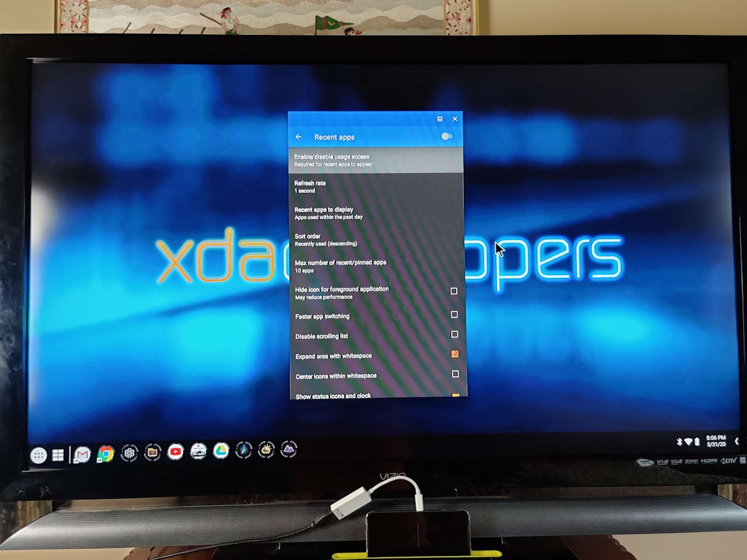Check Center icons within whitespace
Image resolution: width=747 pixels, height=560 pixels.
(x=456, y=374)
